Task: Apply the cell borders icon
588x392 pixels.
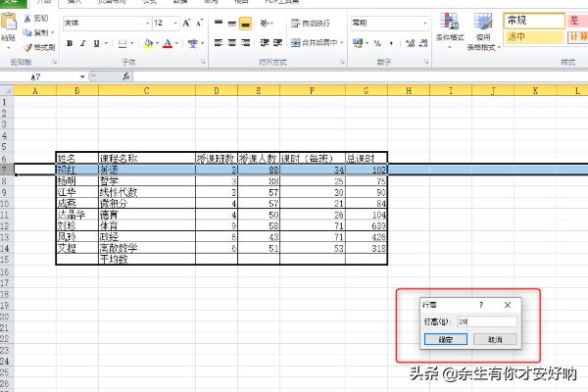Action: 122,43
